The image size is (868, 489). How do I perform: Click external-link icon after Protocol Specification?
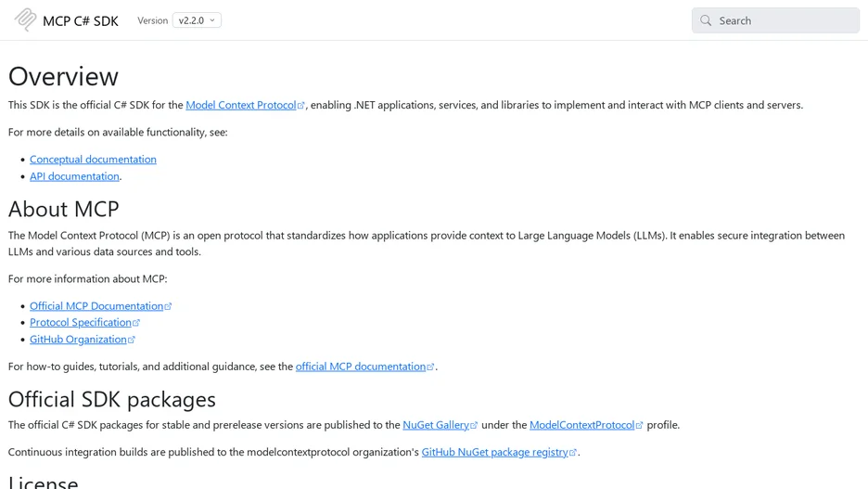click(x=136, y=323)
